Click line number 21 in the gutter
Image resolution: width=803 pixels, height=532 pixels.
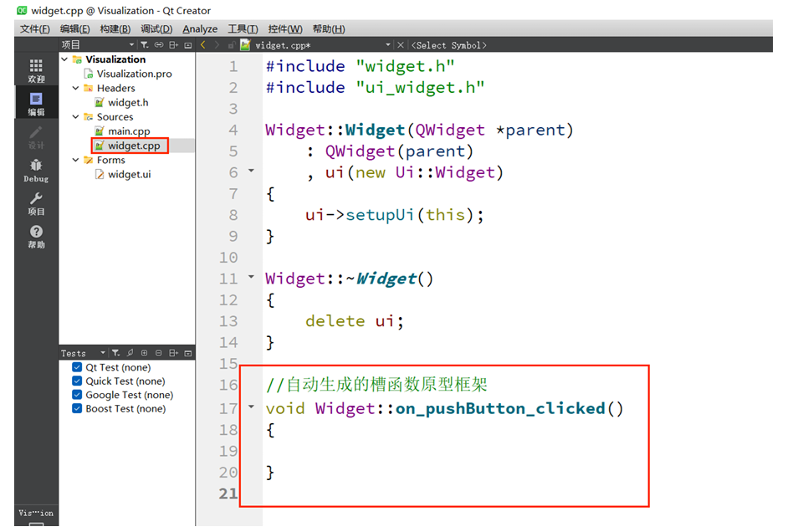[228, 494]
